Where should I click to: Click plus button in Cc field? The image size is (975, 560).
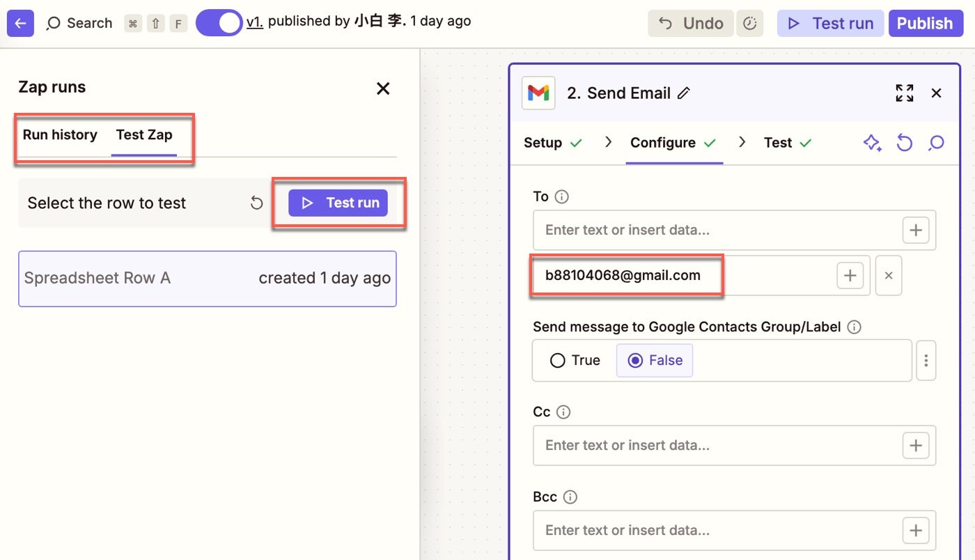[x=916, y=446]
